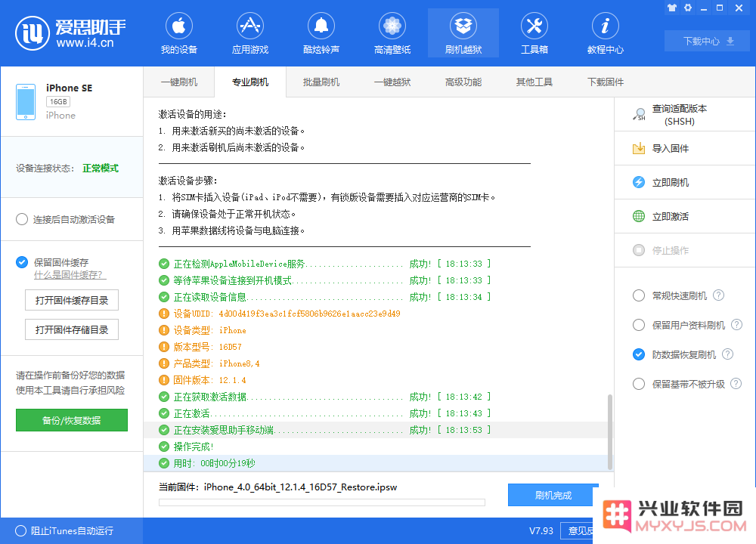Open 教程中心 info icon
Screen dimensions: 756x544
pos(605,26)
